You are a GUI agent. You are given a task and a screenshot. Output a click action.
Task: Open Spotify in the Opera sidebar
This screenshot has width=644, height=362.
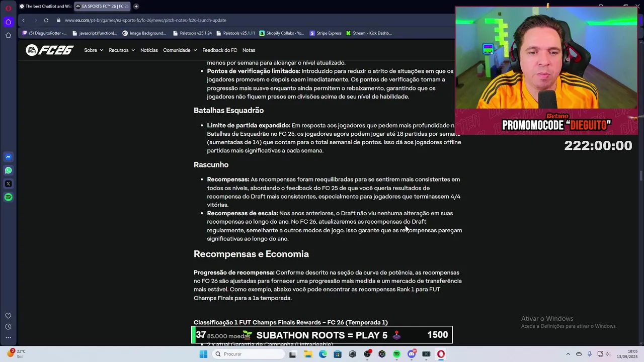8,197
